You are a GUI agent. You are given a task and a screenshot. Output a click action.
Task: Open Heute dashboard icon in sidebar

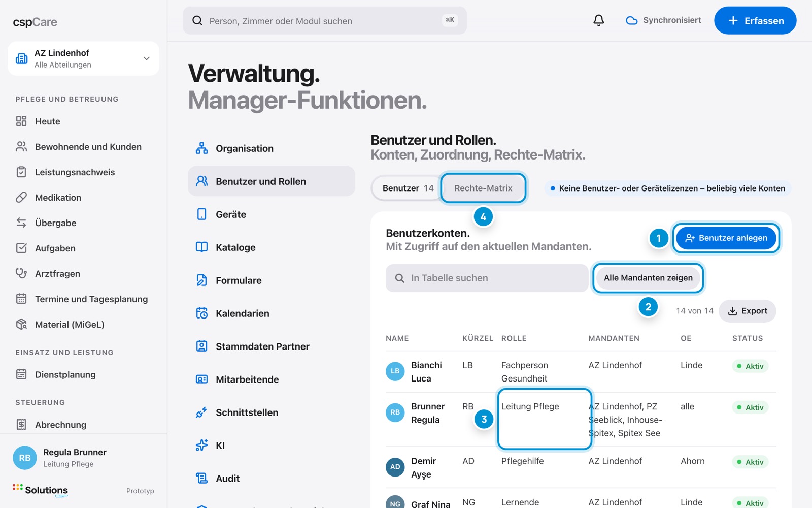(21, 121)
